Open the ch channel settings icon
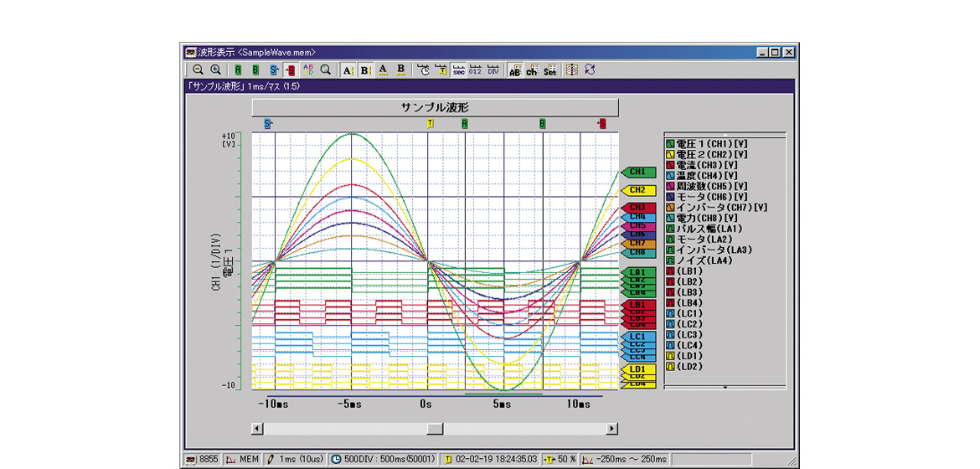980x469 pixels. (532, 70)
